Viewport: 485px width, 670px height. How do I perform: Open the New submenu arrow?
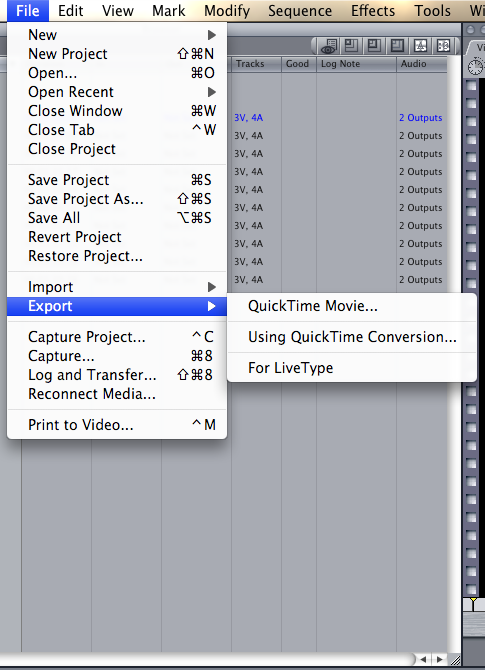(212, 35)
